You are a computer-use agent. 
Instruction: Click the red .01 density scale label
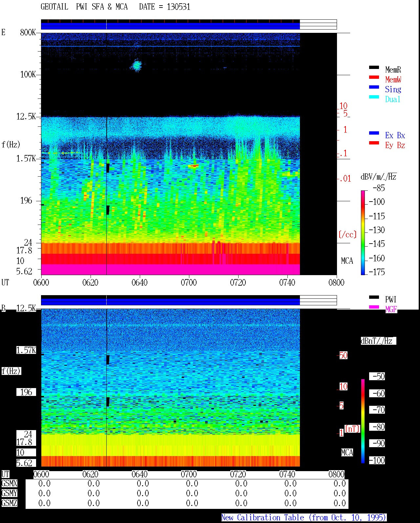345,179
